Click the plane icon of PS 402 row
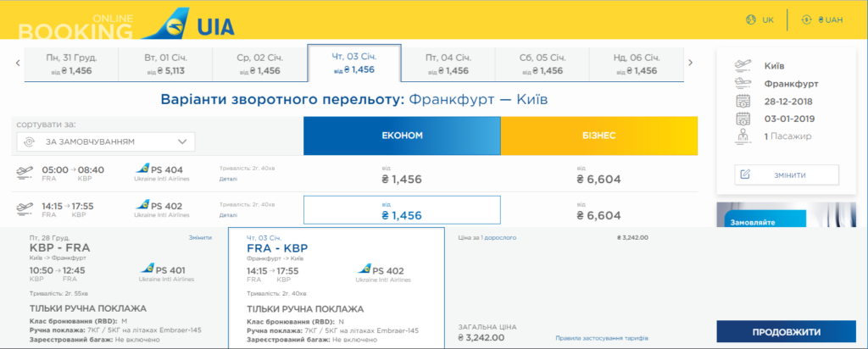 (x=25, y=209)
